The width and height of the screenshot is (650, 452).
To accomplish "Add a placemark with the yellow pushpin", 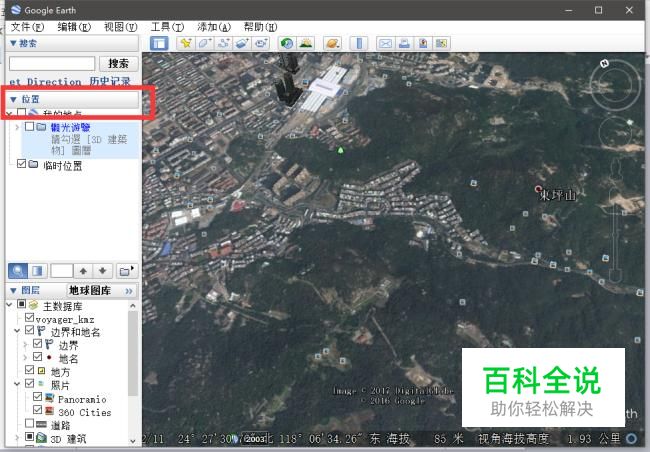I will pyautogui.click(x=185, y=43).
